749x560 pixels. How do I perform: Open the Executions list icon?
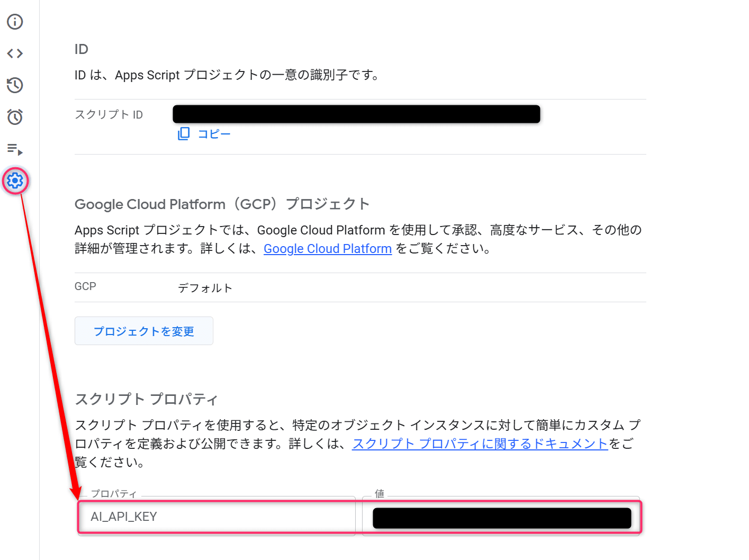pyautogui.click(x=15, y=149)
